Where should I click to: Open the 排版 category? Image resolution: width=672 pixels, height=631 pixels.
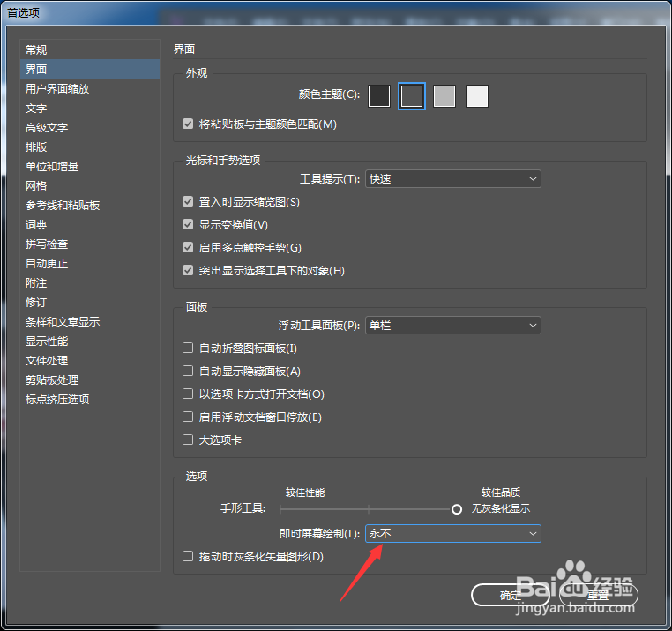pos(90,146)
